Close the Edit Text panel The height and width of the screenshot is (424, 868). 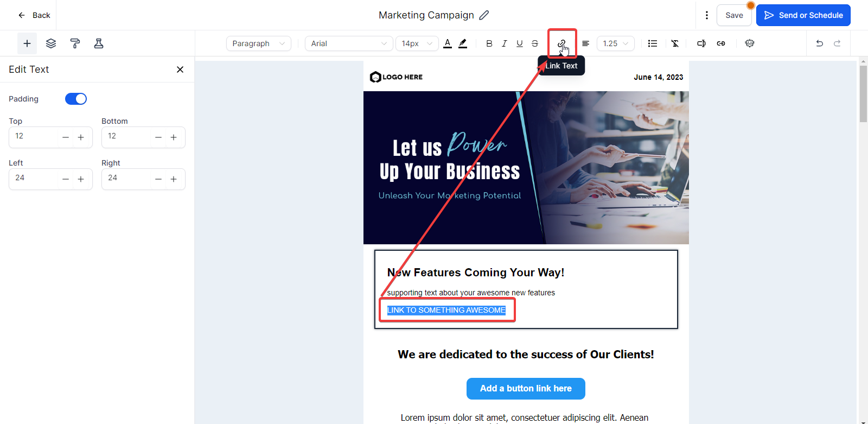pyautogui.click(x=180, y=69)
